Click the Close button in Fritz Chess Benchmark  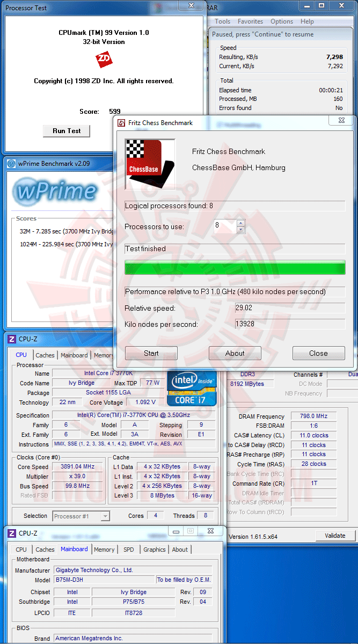318,353
